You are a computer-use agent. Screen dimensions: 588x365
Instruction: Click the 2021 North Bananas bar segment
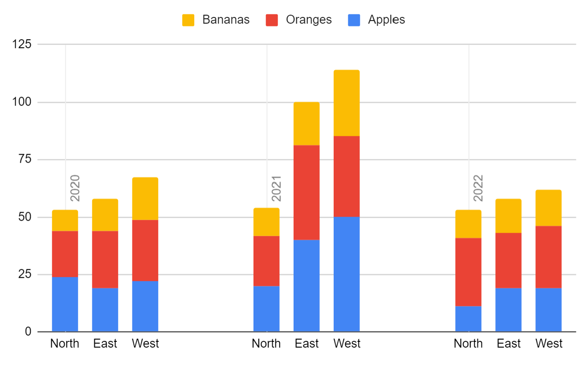pos(266,222)
